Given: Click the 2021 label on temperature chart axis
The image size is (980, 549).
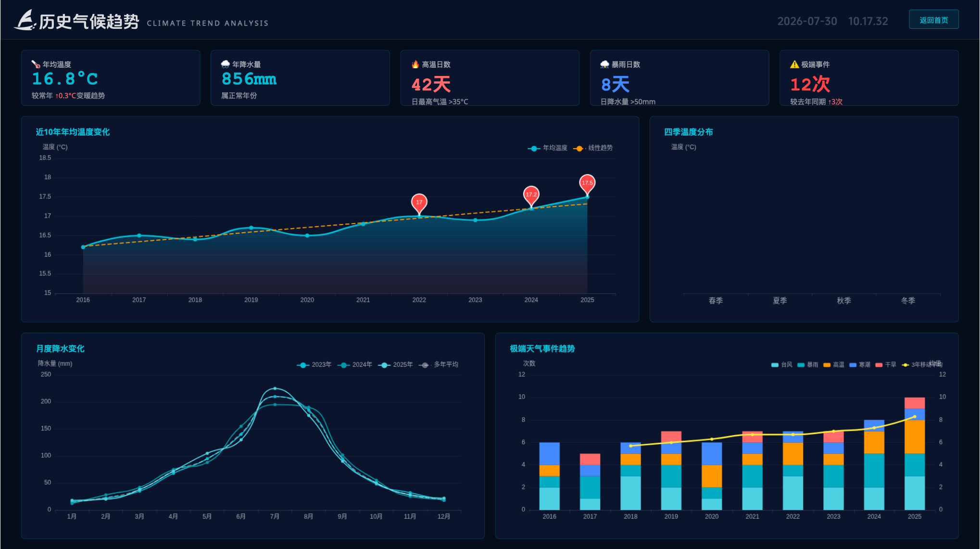Looking at the screenshot, I should [x=363, y=300].
